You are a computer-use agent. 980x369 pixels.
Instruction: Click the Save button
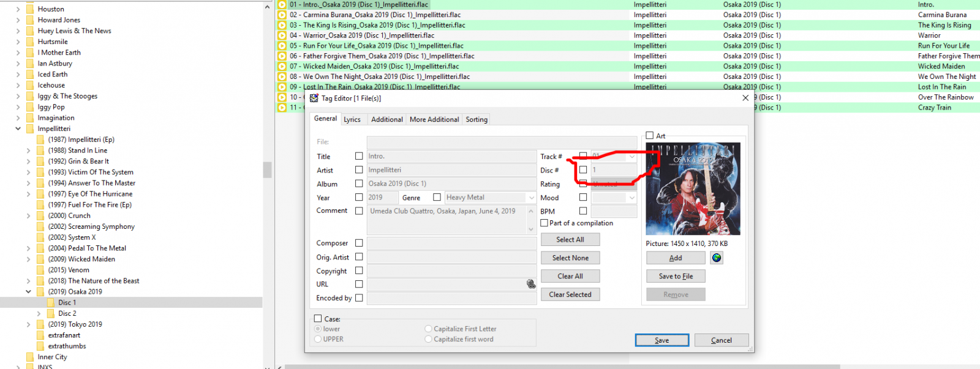[x=662, y=340]
